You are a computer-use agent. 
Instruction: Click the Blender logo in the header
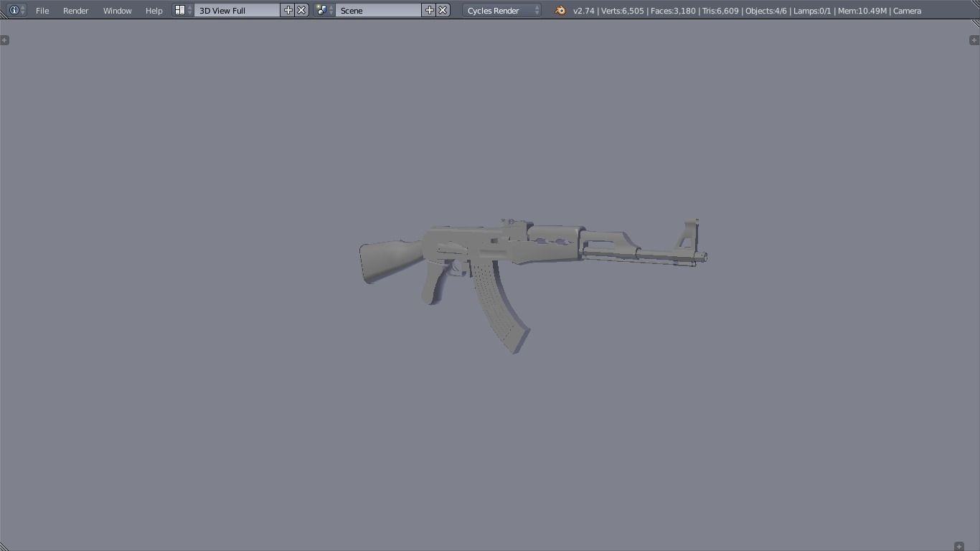559,11
